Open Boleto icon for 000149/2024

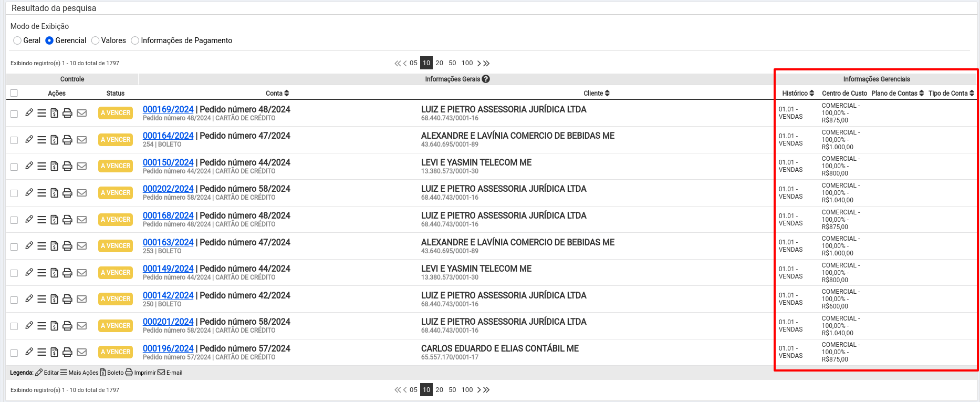tap(54, 273)
